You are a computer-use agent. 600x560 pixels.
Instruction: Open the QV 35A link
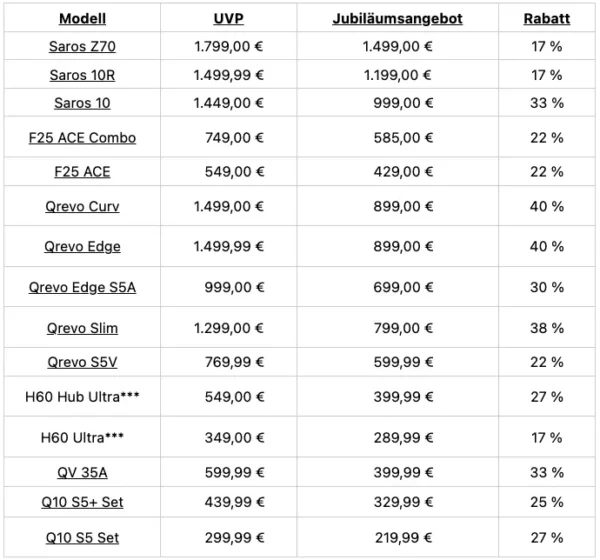(82, 472)
